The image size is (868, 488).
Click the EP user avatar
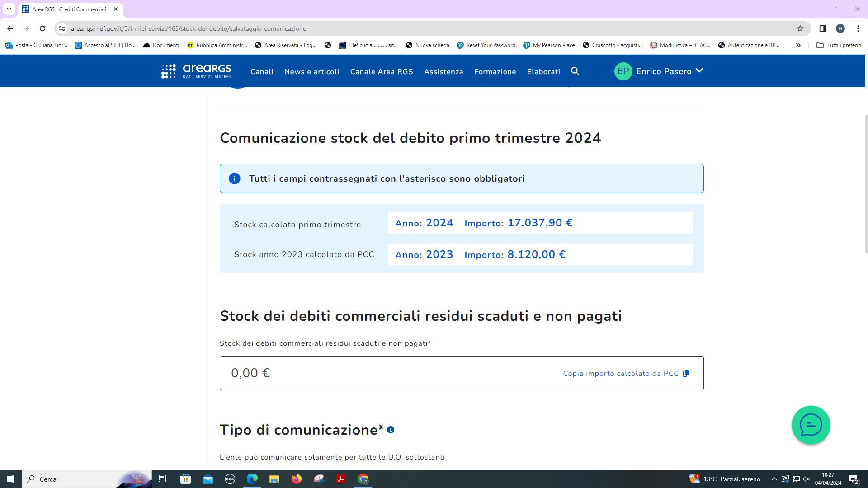pos(623,71)
